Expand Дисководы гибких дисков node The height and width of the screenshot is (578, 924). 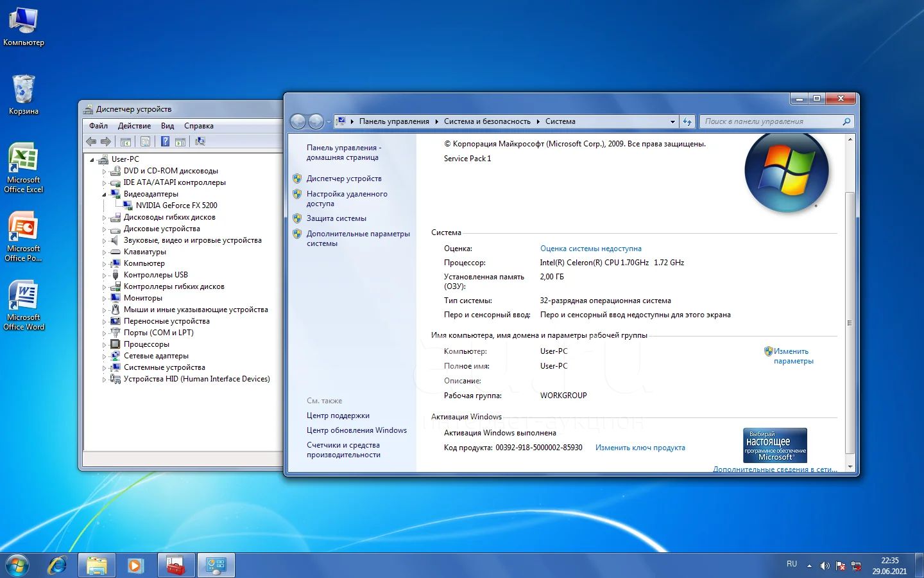pyautogui.click(x=104, y=217)
